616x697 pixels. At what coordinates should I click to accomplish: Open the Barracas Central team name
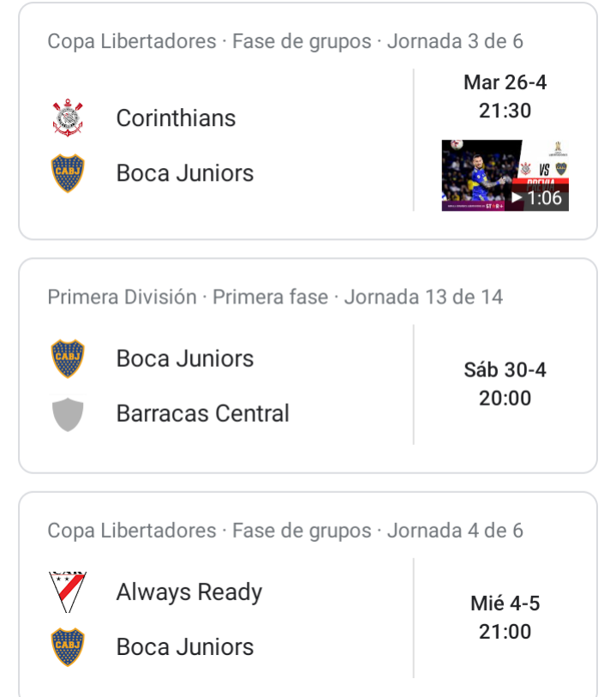pos(202,413)
